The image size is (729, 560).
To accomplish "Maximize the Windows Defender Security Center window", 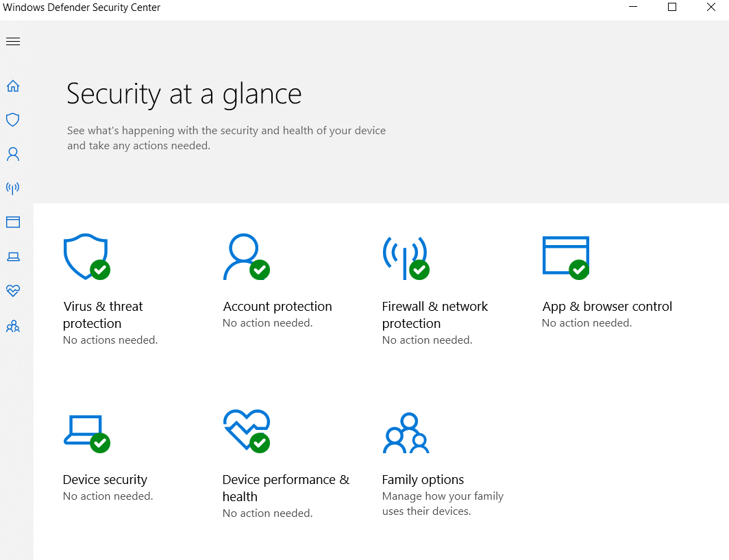I will pos(672,8).
